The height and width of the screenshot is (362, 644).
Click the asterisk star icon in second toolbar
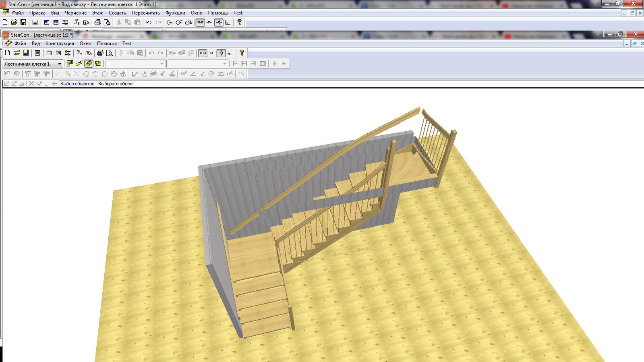[284, 64]
